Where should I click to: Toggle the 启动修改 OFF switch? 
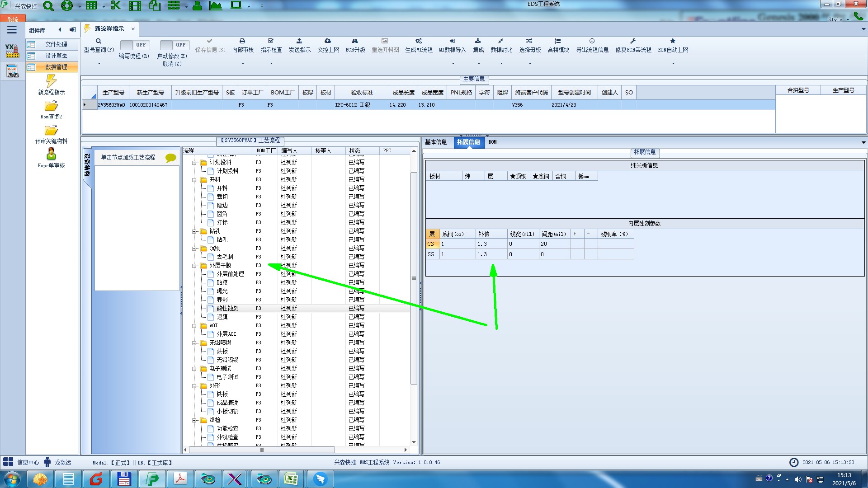click(x=174, y=45)
